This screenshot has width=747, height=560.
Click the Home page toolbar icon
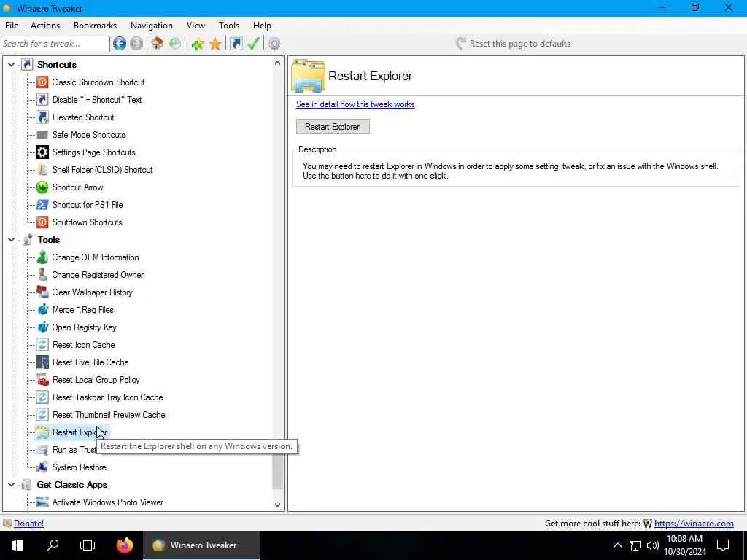158,44
